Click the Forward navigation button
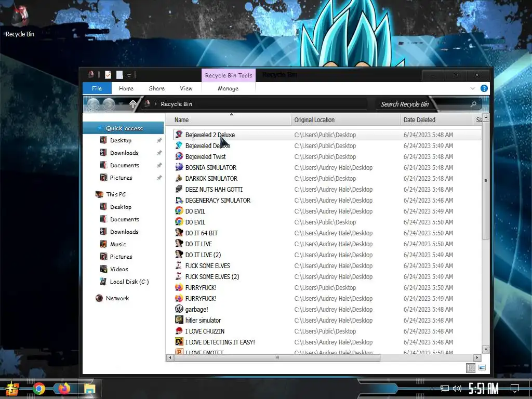This screenshot has height=399, width=532. [109, 104]
